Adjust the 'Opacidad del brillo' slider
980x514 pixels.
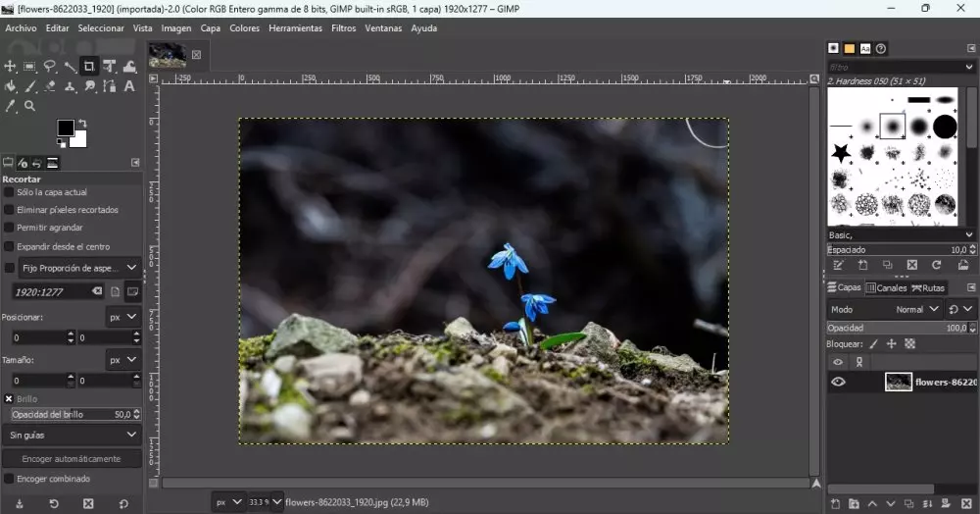click(72, 415)
